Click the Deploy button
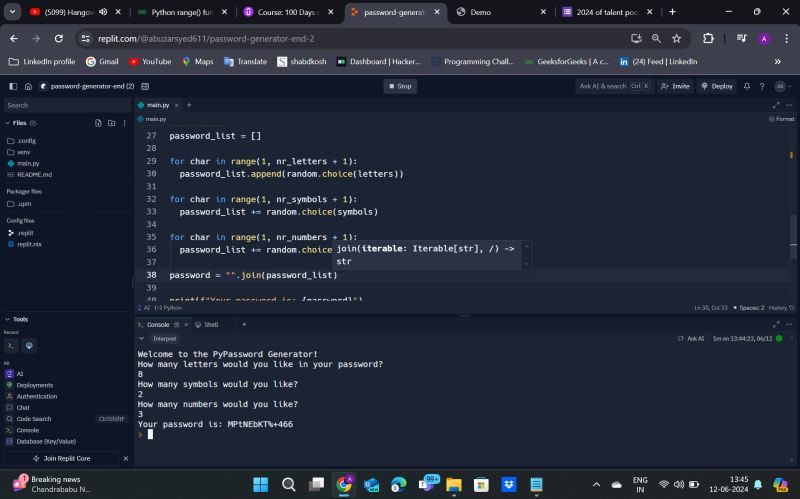Screen dimensions: 800x499 click(717, 86)
